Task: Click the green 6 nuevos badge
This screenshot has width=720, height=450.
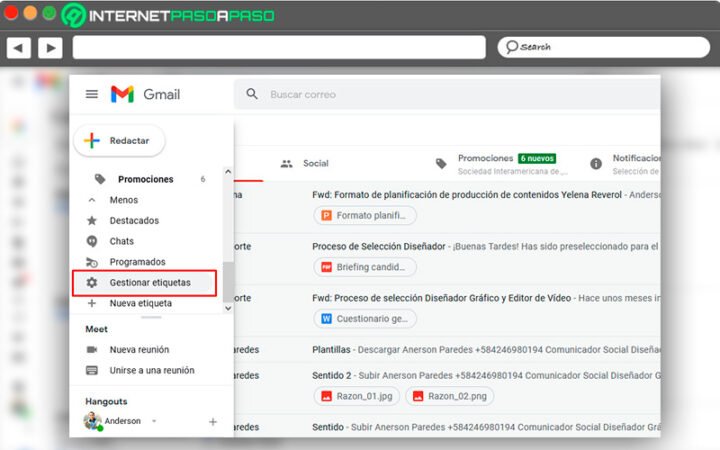Action: point(537,158)
